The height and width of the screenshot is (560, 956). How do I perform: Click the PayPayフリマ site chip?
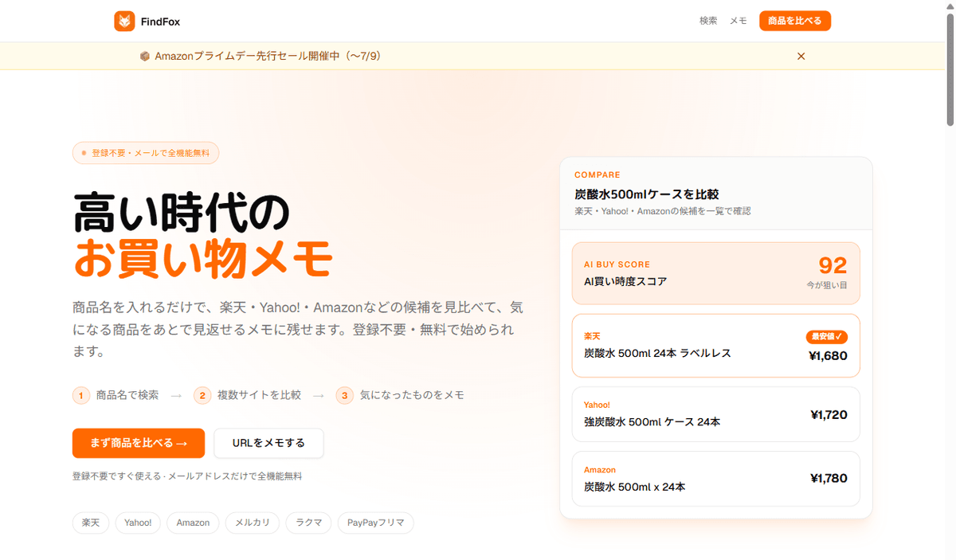376,523
